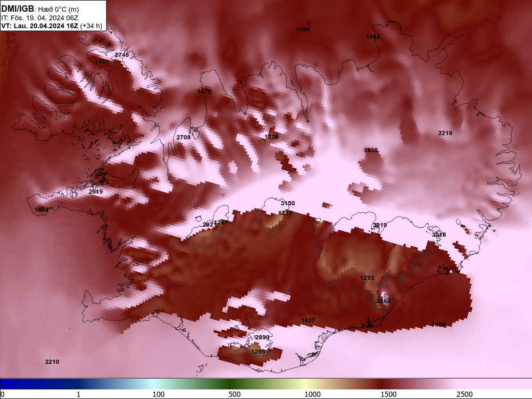Click the value 2862 on the map

(384, 301)
